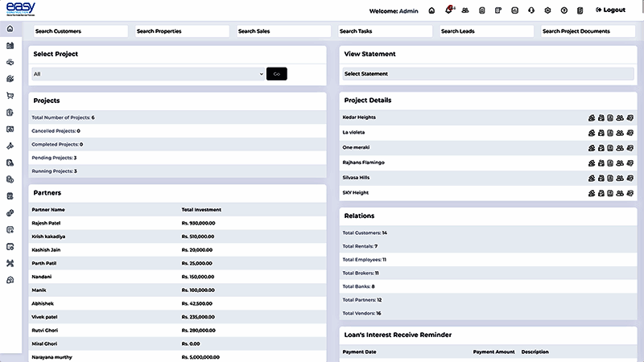The image size is (644, 362).
Task: Click the Rs. 930,000.00 investment value
Action: pos(198,224)
